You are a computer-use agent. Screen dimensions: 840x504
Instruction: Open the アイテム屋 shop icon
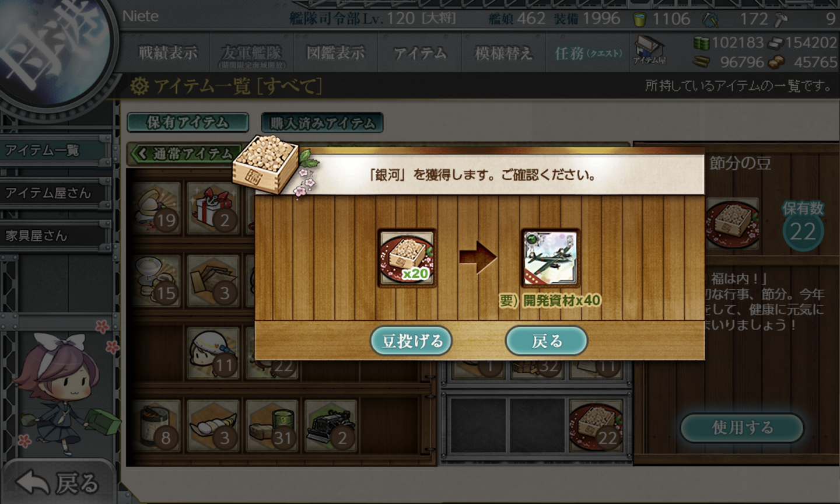[649, 51]
